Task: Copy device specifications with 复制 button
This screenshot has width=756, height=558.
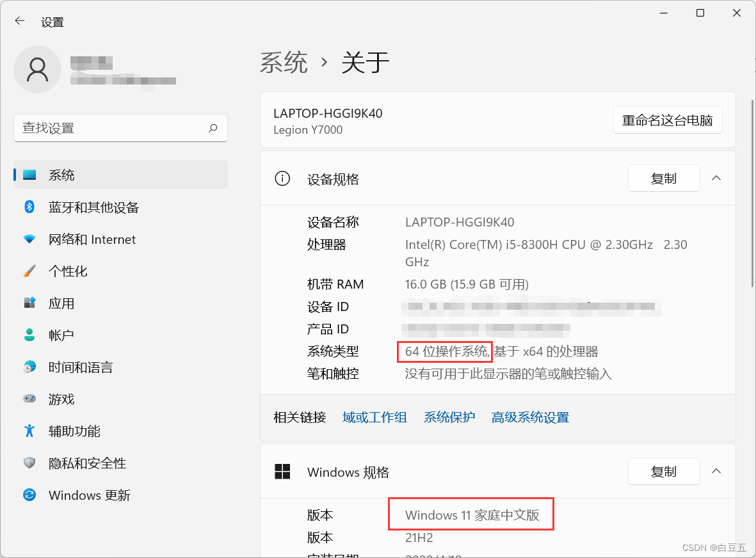Action: tap(664, 179)
